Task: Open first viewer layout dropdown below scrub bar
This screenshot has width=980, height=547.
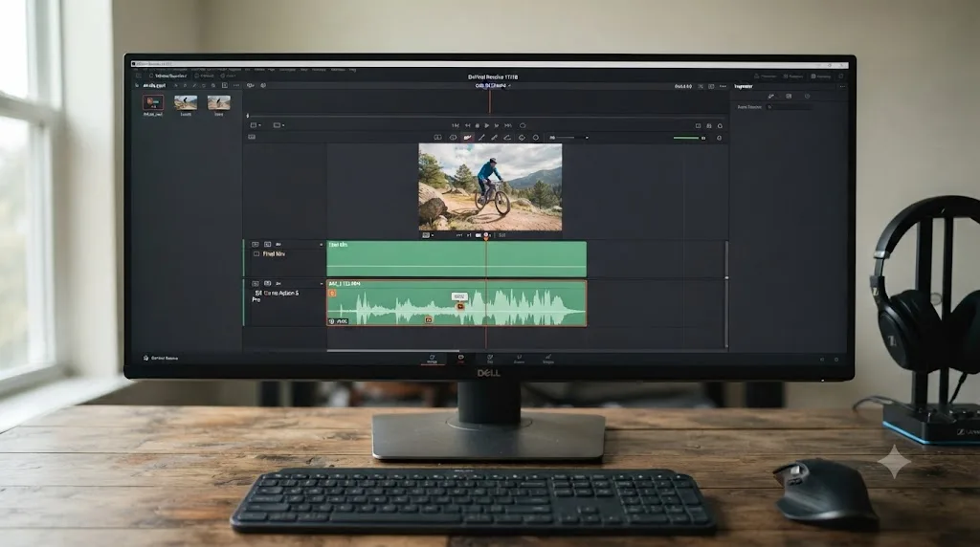Action: 256,125
